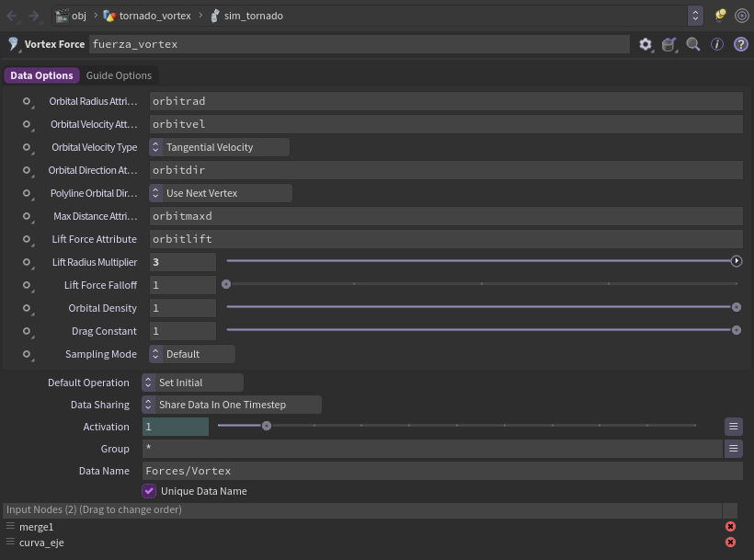Switch to Data Options tab

(x=41, y=75)
